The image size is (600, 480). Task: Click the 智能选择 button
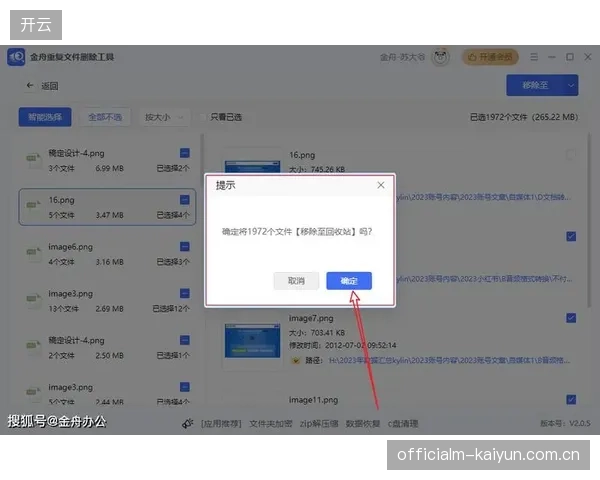tap(45, 117)
